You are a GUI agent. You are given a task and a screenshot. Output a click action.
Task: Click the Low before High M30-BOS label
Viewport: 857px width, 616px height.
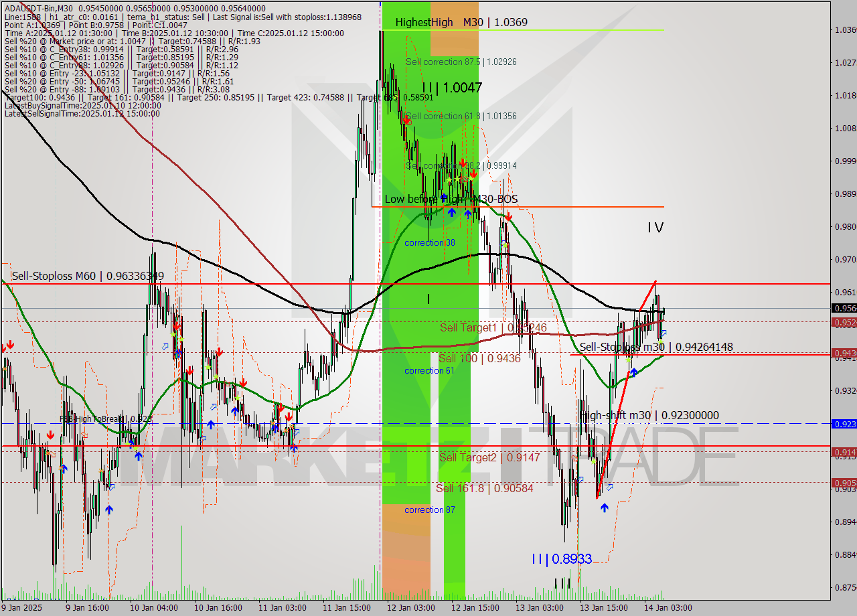pyautogui.click(x=451, y=200)
